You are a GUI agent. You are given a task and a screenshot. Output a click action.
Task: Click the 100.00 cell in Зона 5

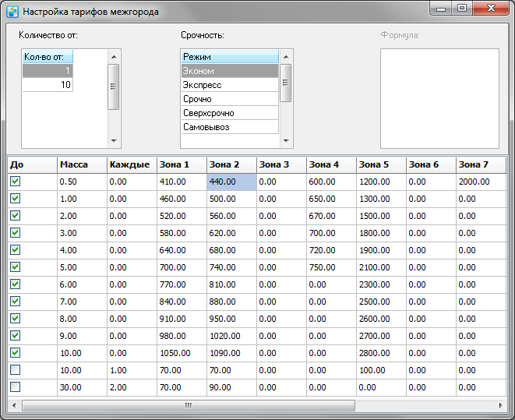(381, 370)
